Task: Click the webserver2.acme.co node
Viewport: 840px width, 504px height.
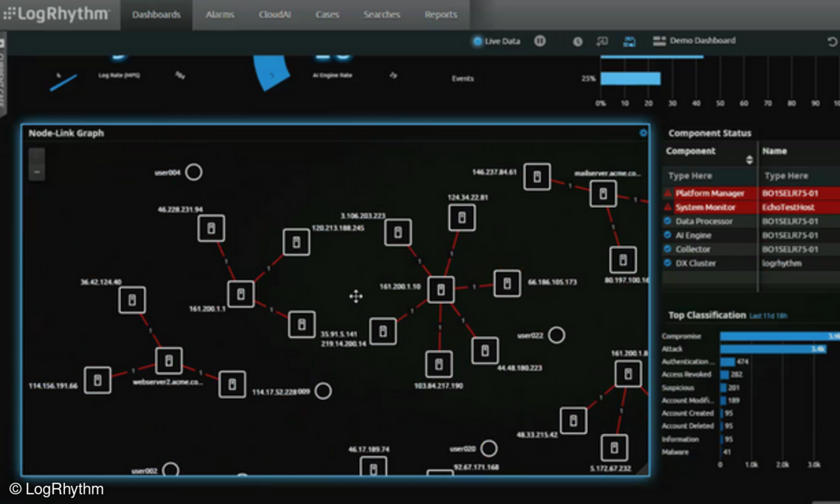Action: 168,361
